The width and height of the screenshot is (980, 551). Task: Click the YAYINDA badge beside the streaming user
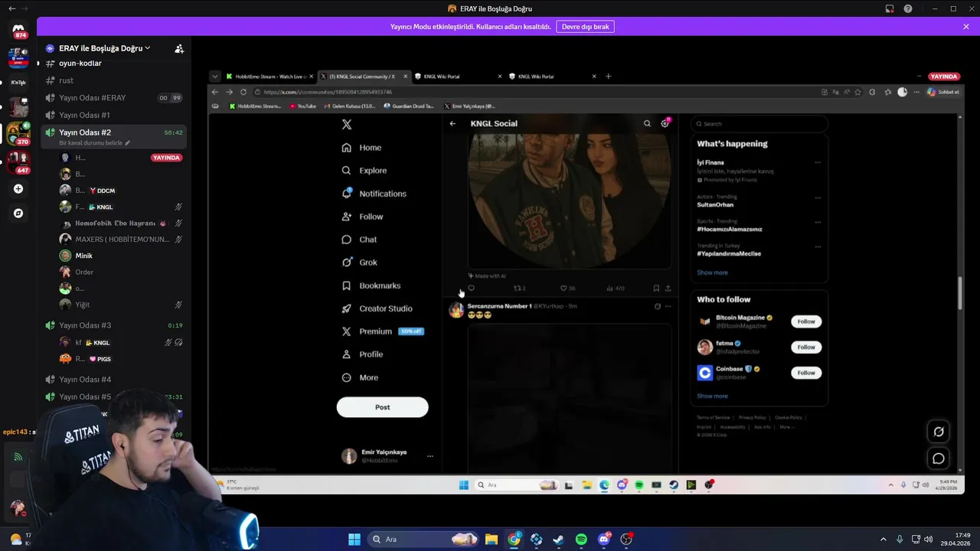click(166, 158)
